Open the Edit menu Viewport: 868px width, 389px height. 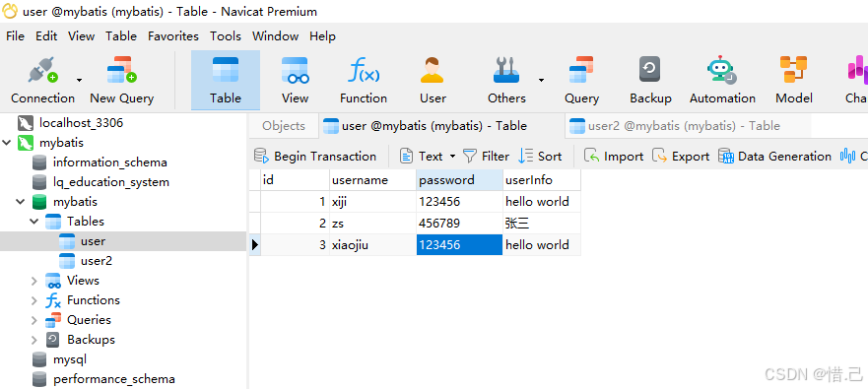[x=46, y=36]
